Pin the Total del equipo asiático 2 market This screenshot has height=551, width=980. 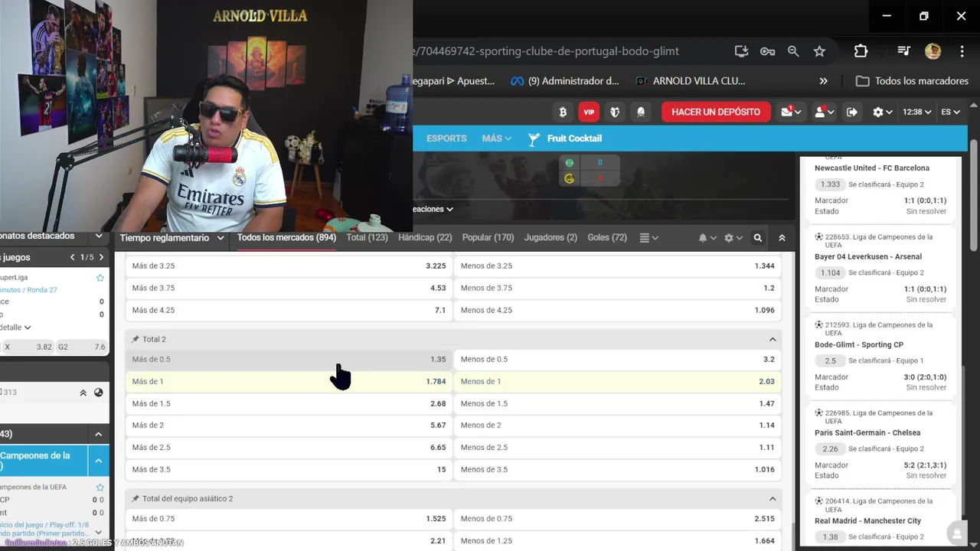click(136, 498)
